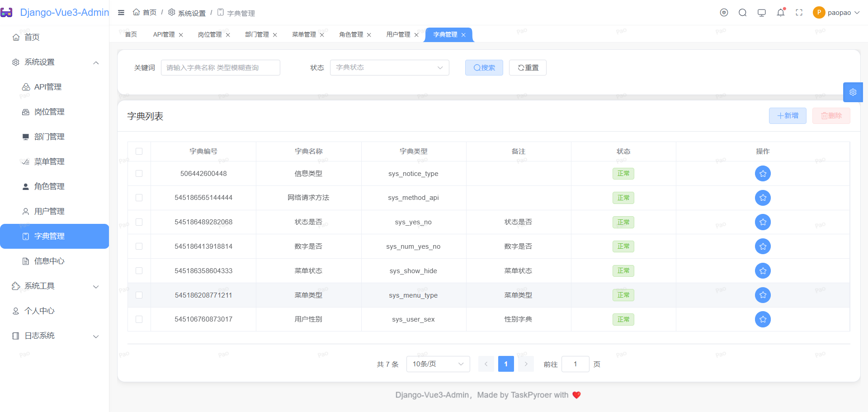Open 首页 in the sidebar

[54, 37]
